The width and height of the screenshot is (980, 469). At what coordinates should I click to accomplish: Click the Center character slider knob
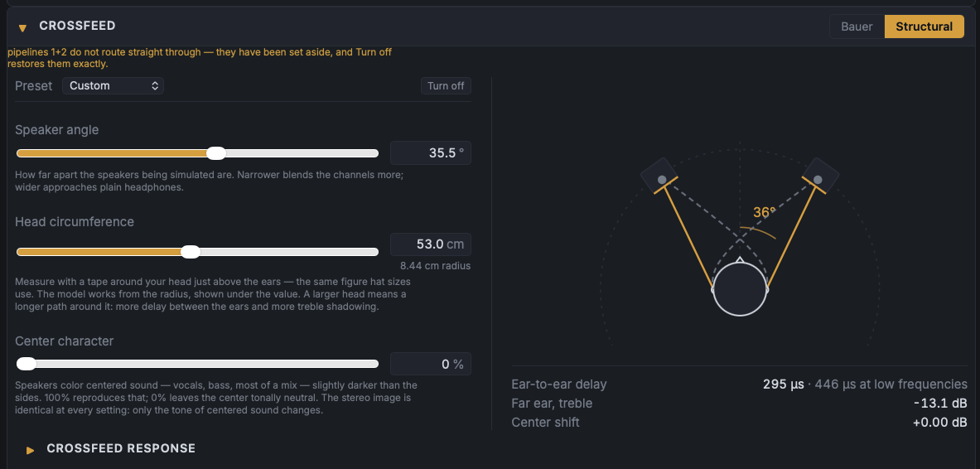pos(27,364)
